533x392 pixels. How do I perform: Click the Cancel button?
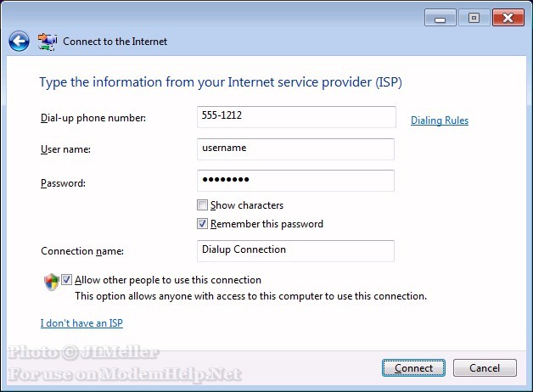[x=485, y=368]
